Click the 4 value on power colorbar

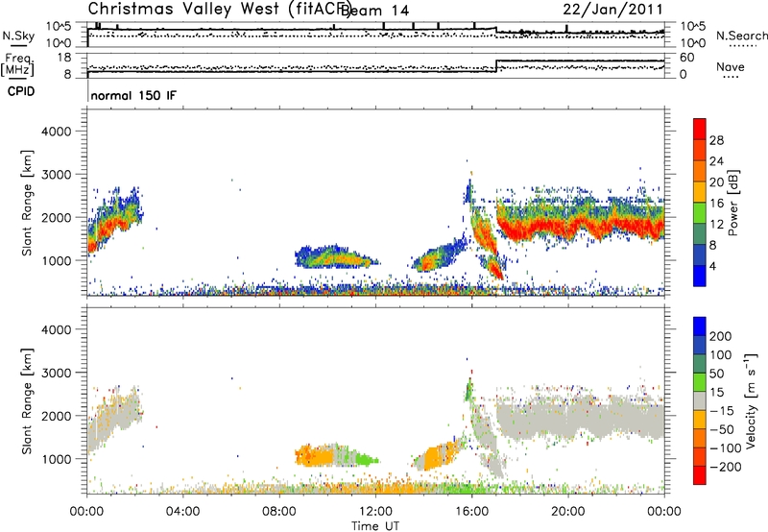(713, 266)
